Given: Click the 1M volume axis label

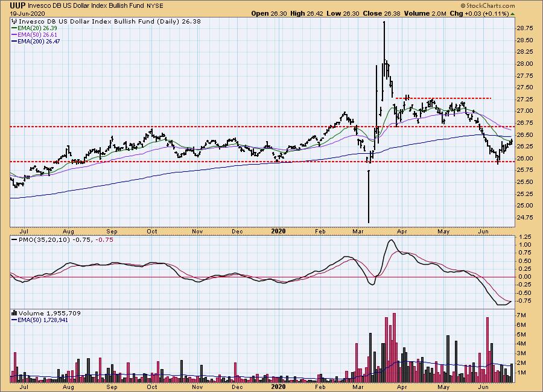Looking at the screenshot, I should coord(521,373).
